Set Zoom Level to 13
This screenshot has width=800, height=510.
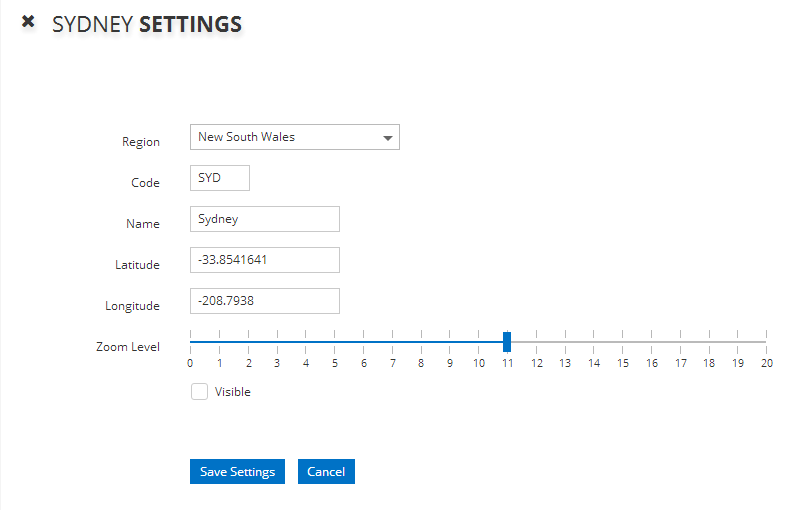point(565,342)
